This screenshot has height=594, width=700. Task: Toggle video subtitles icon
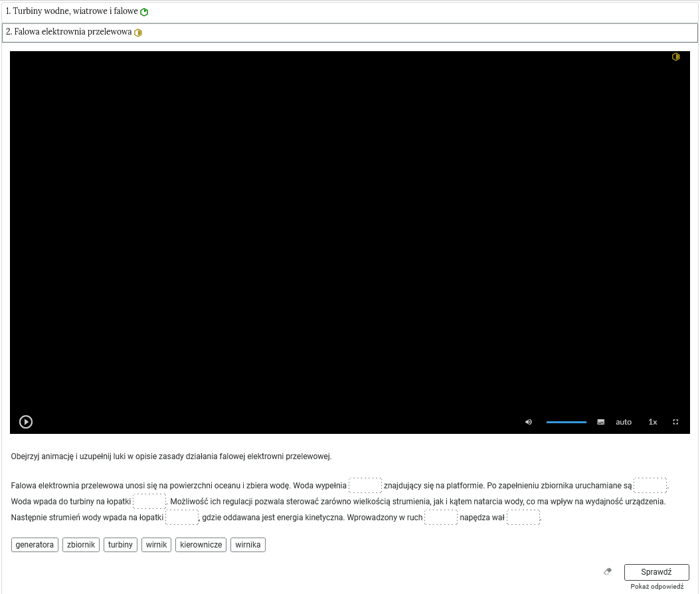coord(601,422)
